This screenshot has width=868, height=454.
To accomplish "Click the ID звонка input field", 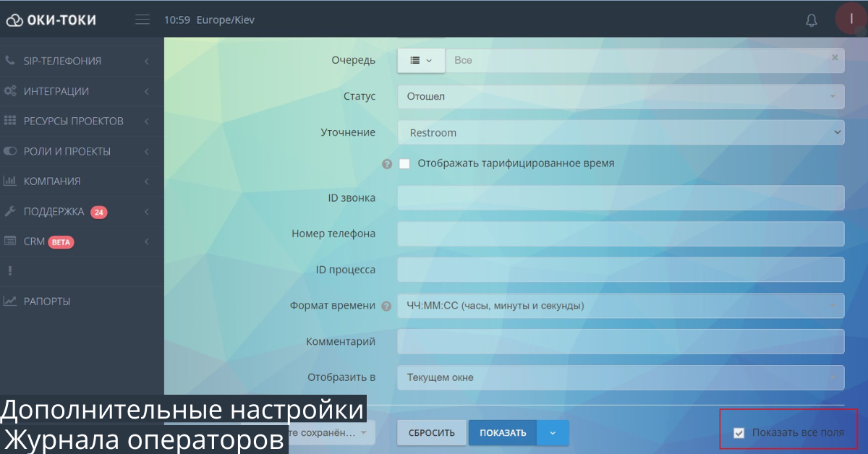I will click(x=621, y=197).
